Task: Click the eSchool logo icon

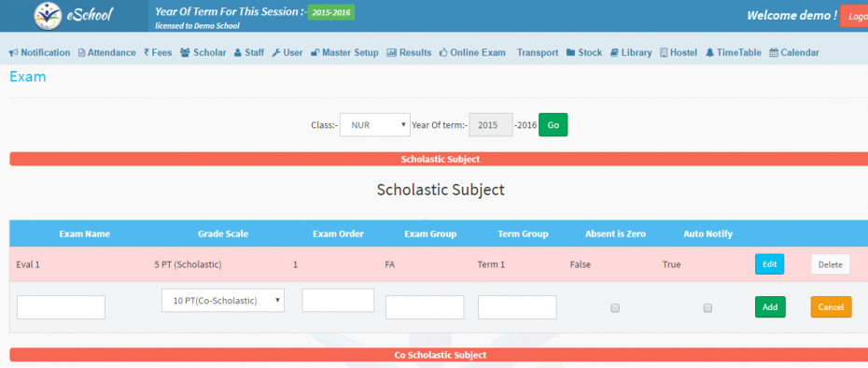Action: (x=48, y=16)
